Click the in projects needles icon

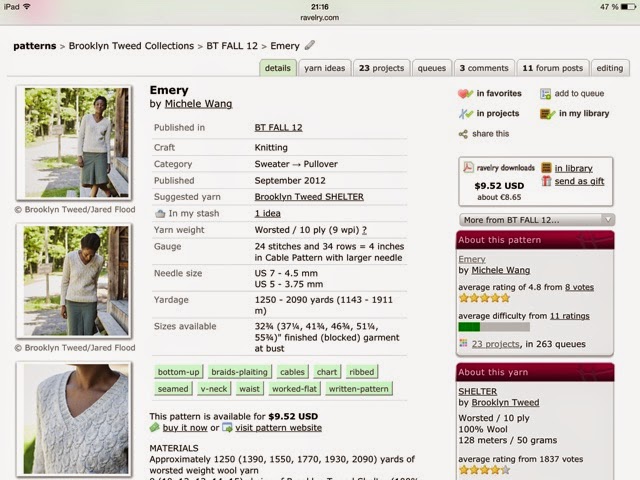[x=465, y=113]
